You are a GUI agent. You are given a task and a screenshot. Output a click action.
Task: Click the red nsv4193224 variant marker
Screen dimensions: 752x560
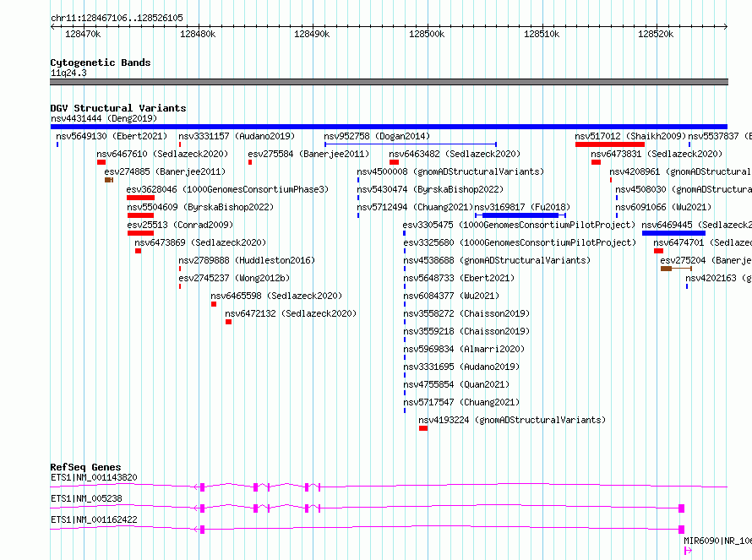click(x=423, y=428)
